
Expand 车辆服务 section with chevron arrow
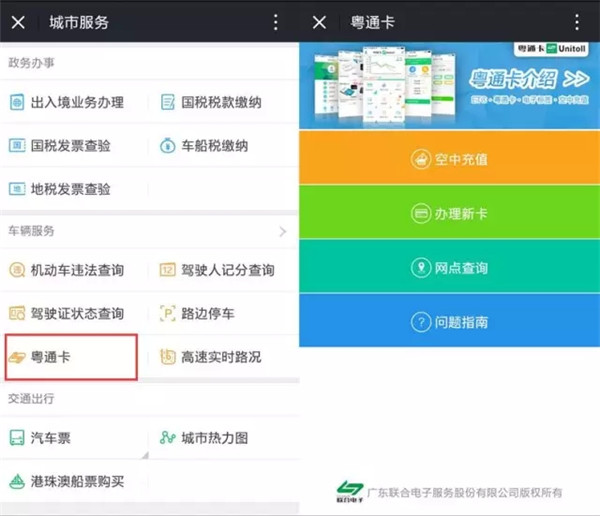point(283,231)
